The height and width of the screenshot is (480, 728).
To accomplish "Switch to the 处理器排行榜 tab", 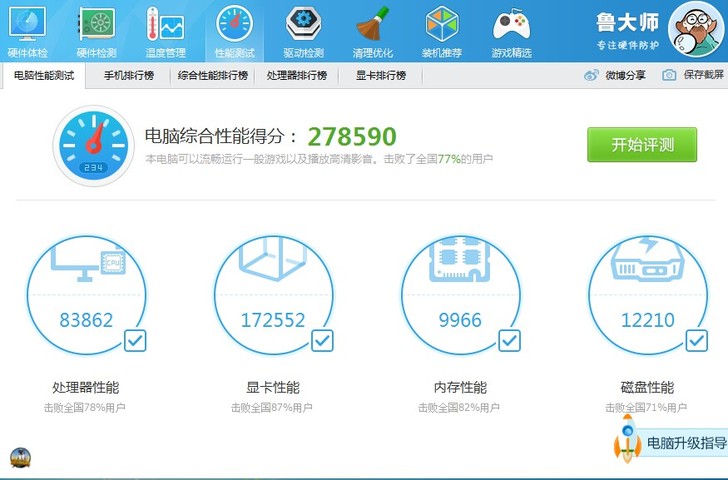I will pyautogui.click(x=297, y=75).
